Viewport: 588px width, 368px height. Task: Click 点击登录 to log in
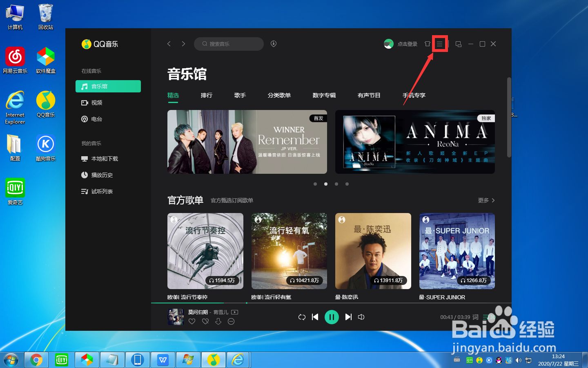[408, 44]
